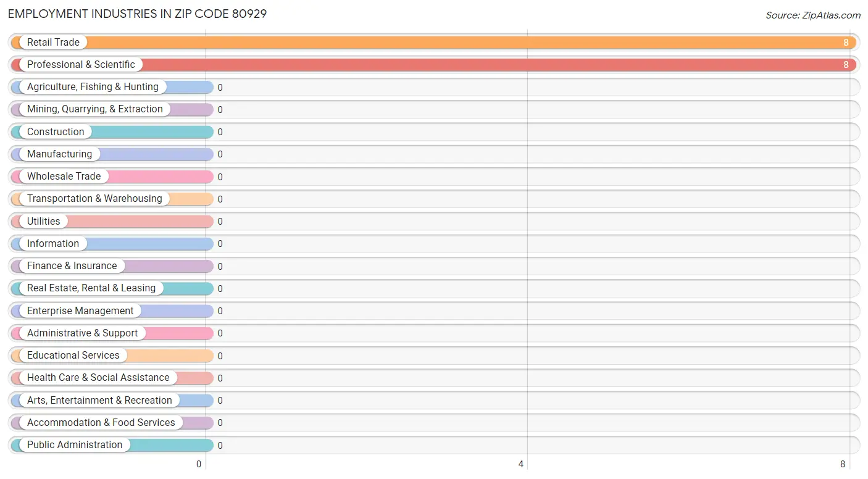Click the chart title Employment Industries in Zip Code 80929

[137, 14]
